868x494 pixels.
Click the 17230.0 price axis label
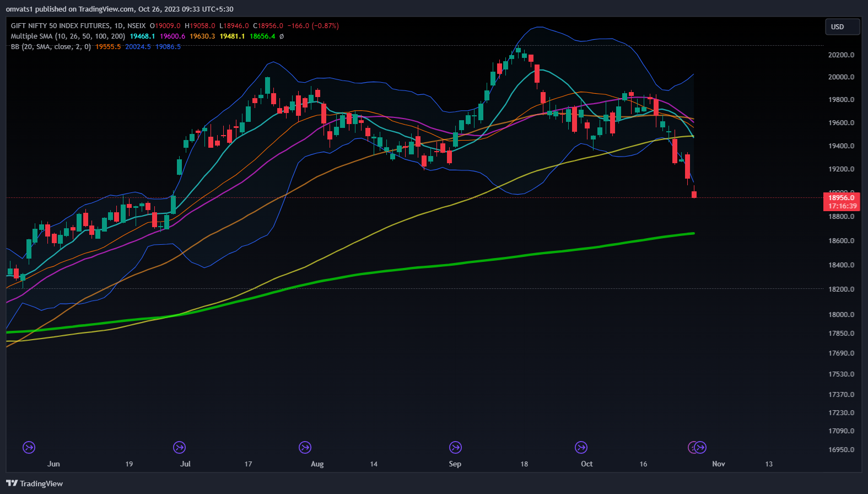point(841,413)
